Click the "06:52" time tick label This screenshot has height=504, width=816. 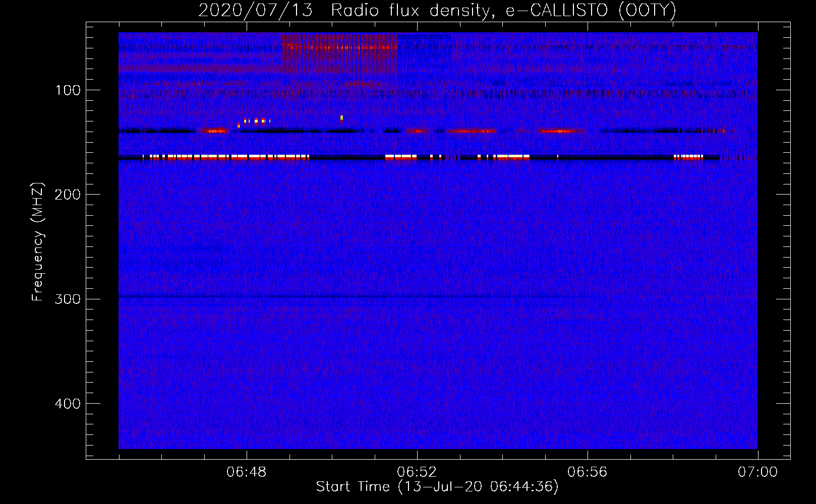(417, 472)
